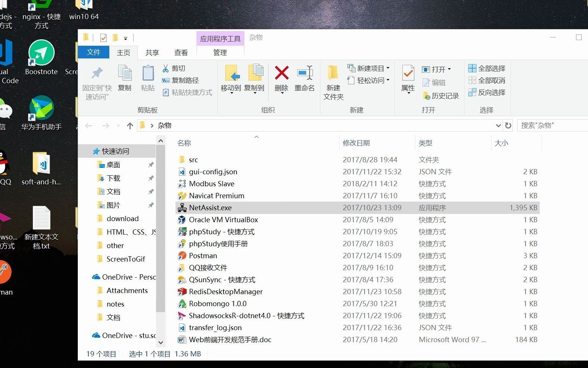
Task: Click the soft-and-h... desktop folder icon
Action: tap(41, 168)
